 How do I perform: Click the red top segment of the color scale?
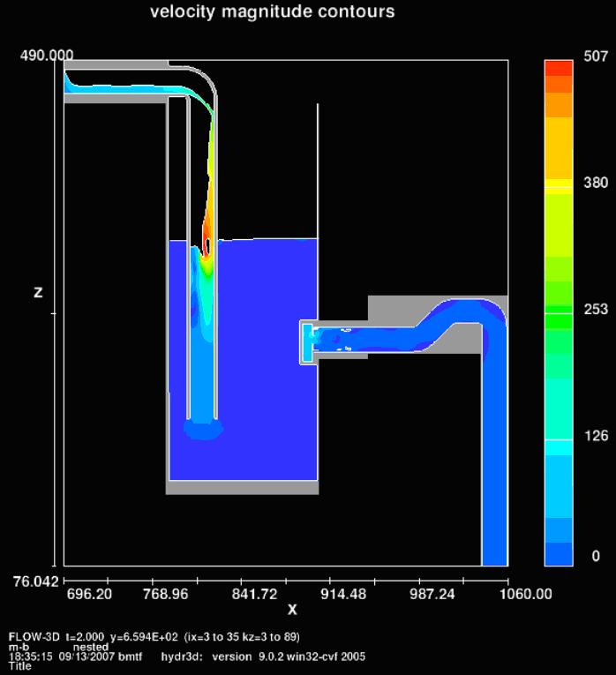coord(559,68)
